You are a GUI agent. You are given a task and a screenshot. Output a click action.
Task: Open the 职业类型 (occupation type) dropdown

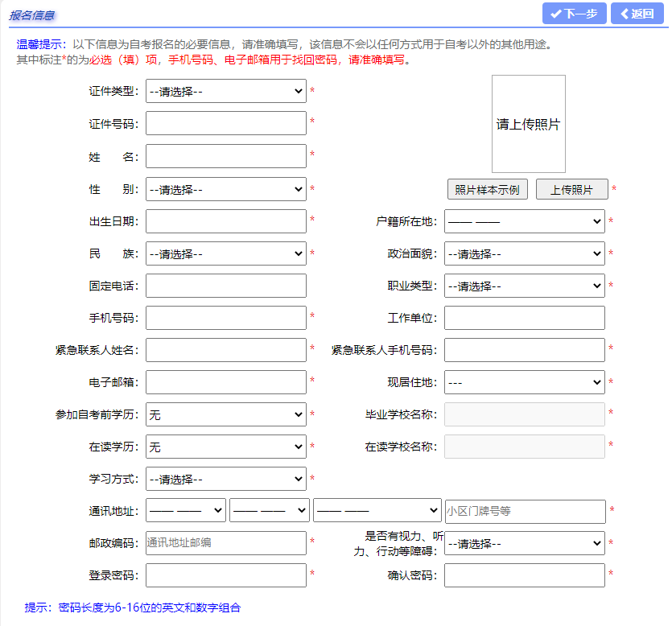524,286
